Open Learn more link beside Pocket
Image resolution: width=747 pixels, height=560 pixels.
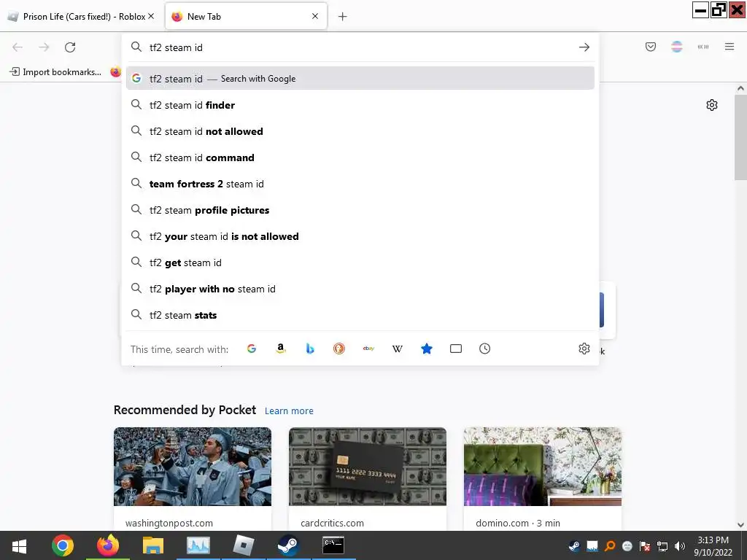pos(289,411)
